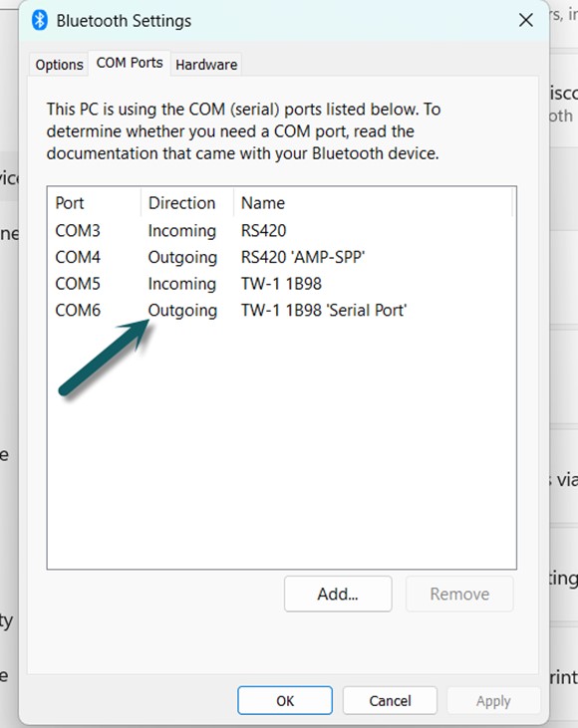Open the Hardware tab

[x=206, y=65]
